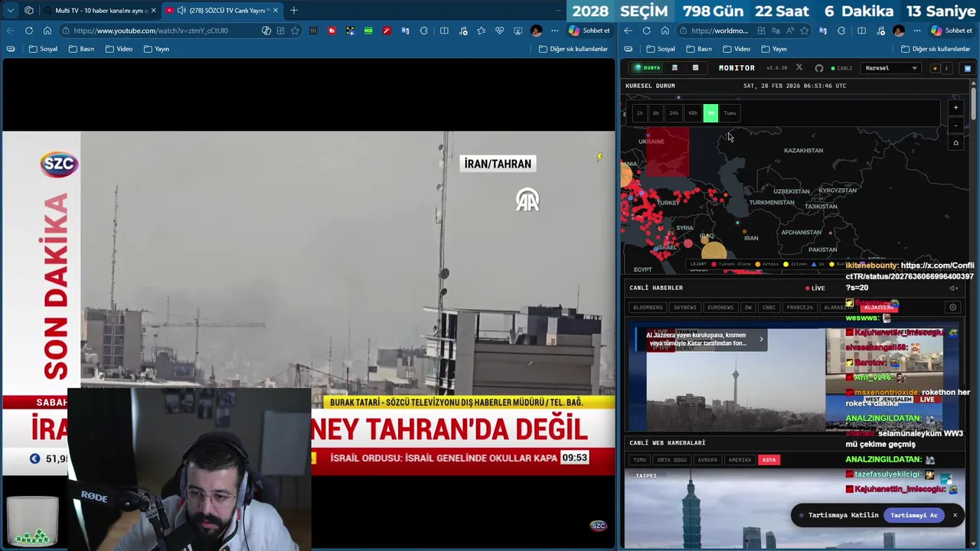Open Video bookmarks folder in left browser

[119, 49]
